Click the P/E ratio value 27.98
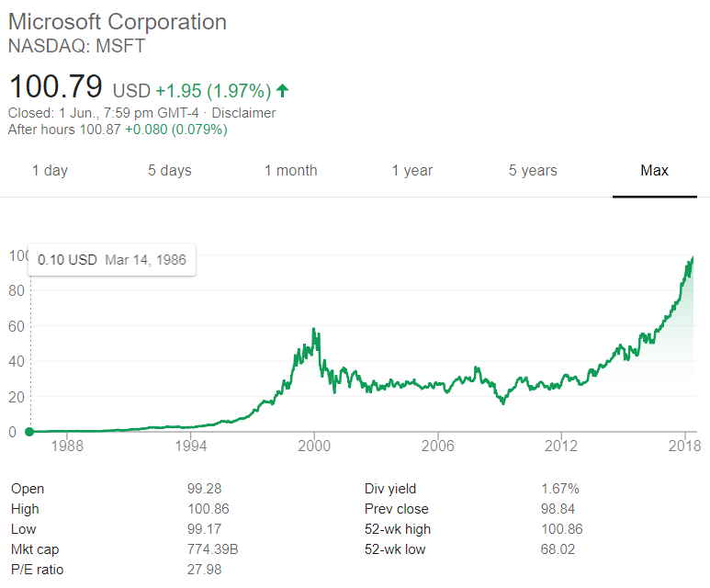Viewport: 710px width, 588px height. (x=205, y=570)
